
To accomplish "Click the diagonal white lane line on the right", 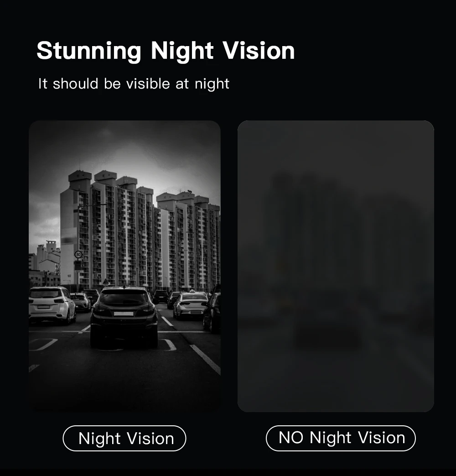I will 205,359.
